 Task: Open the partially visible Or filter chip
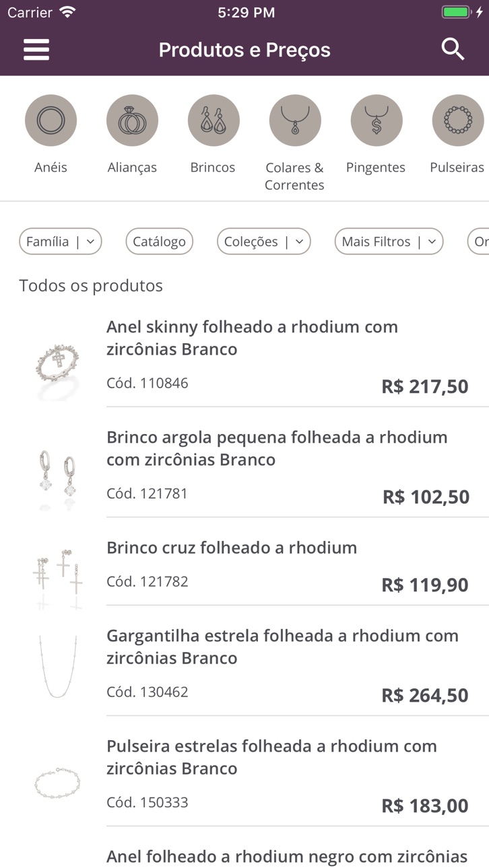click(x=478, y=242)
